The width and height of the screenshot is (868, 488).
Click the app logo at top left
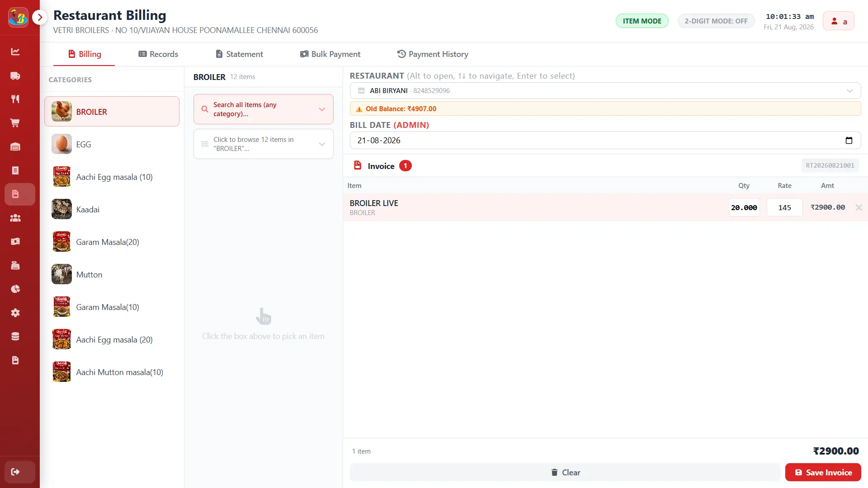pos(18,18)
